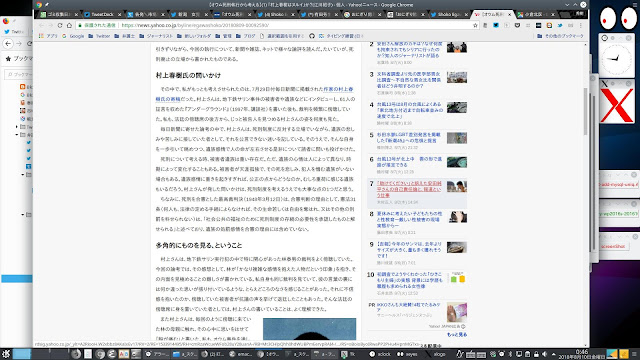Open the アプリ apps shortcut
Screen dimensions: 640x360
pos(48,36)
